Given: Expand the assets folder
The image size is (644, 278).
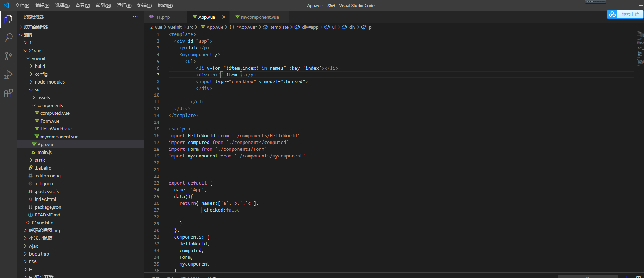Looking at the screenshot, I should pos(81,97).
